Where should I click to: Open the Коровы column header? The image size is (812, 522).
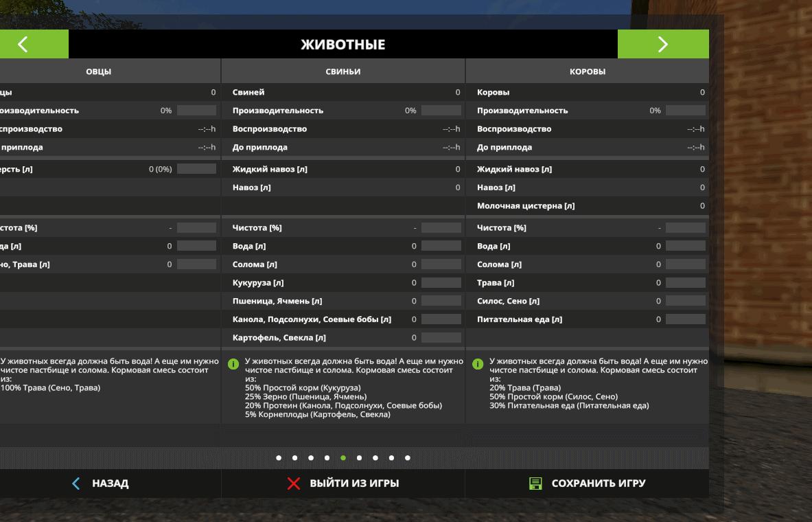[587, 71]
